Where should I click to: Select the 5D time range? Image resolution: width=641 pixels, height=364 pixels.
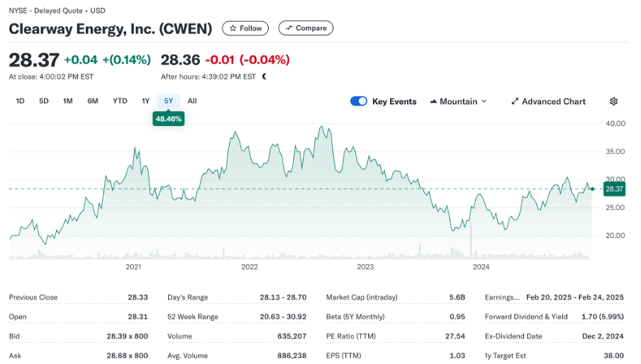[x=44, y=101]
